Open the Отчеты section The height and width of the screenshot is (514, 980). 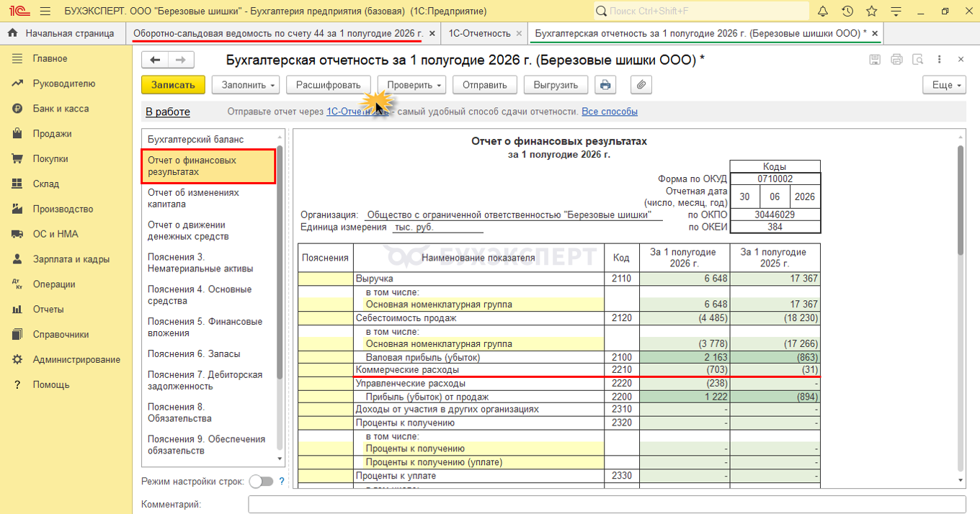48,310
